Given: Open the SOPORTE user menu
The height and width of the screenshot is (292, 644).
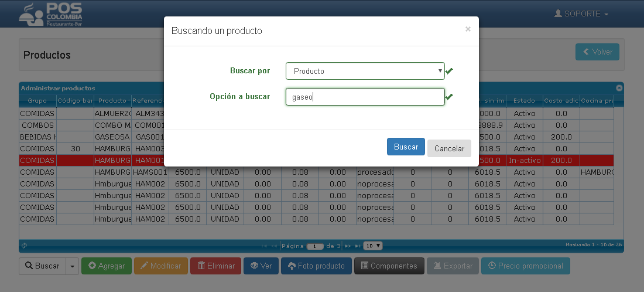Looking at the screenshot, I should tap(581, 13).
